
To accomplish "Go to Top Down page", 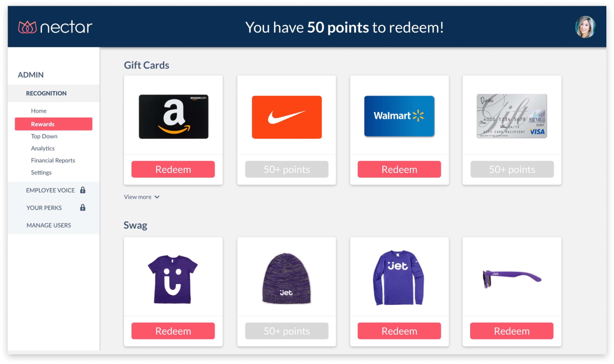I will tap(44, 136).
